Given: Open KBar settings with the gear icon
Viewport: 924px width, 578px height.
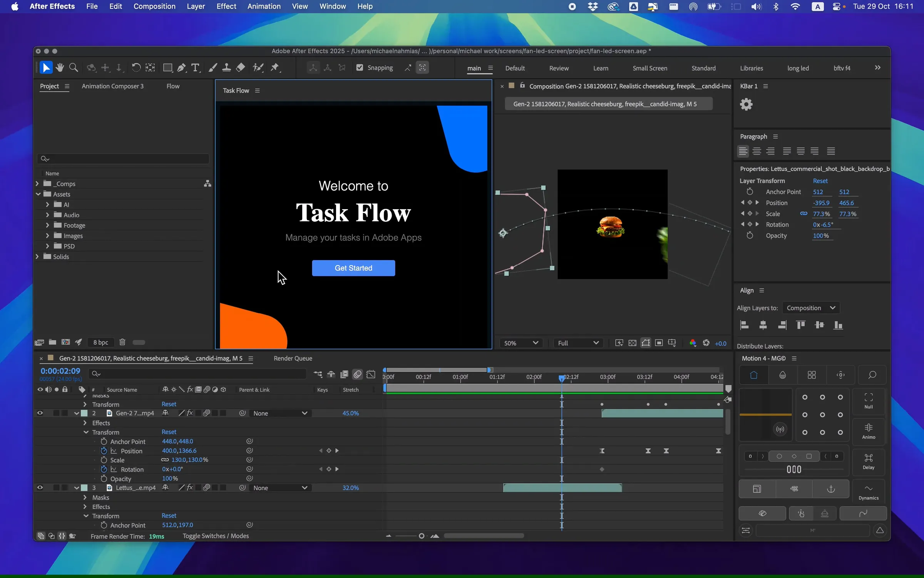Looking at the screenshot, I should coord(746,104).
